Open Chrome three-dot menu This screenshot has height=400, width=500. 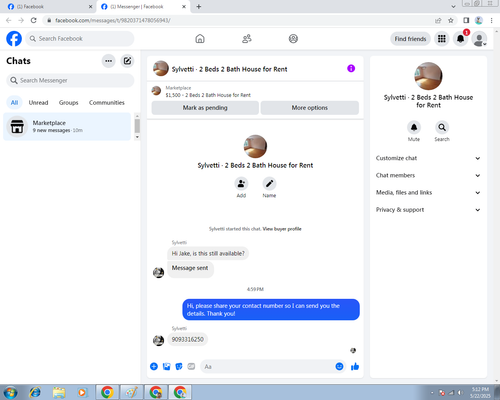pos(491,20)
